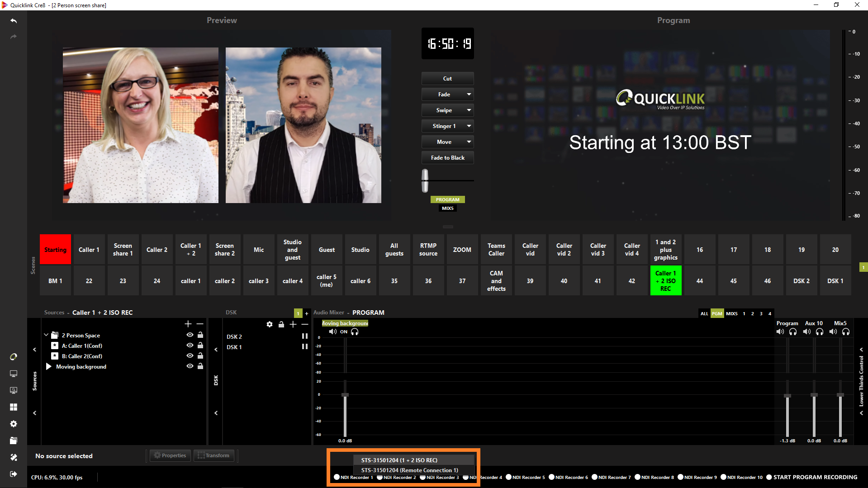Viewport: 868px width, 488px height.
Task: Click headphones icon under Aux 10
Action: coord(820,332)
